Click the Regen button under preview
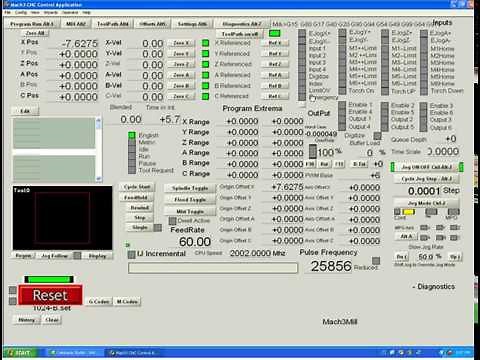Viewport: 480px width, 360px height. (23, 256)
